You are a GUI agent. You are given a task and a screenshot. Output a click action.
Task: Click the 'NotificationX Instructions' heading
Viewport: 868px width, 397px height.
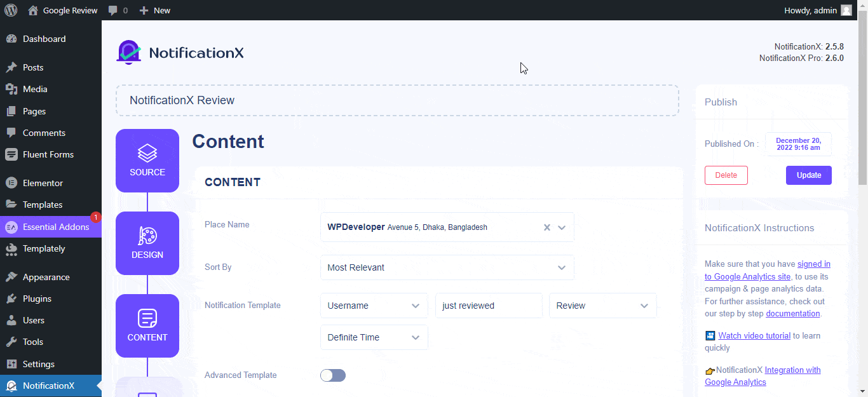point(759,228)
